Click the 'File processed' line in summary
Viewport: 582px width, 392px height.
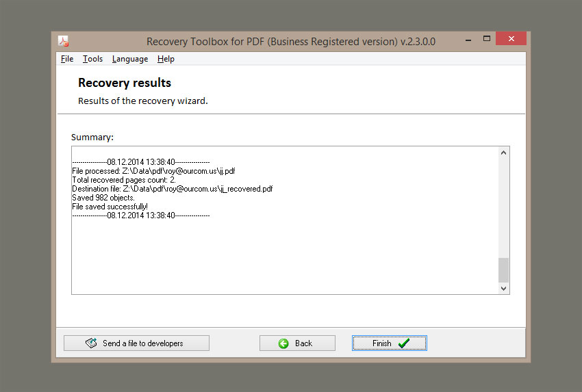(x=153, y=171)
